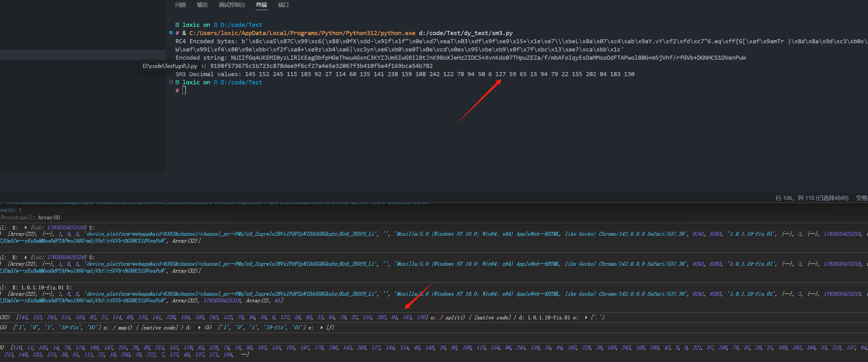Image resolution: width=868 pixels, height=362 pixels.
Task: Click the orange f icon before split()
Action: 441,317
